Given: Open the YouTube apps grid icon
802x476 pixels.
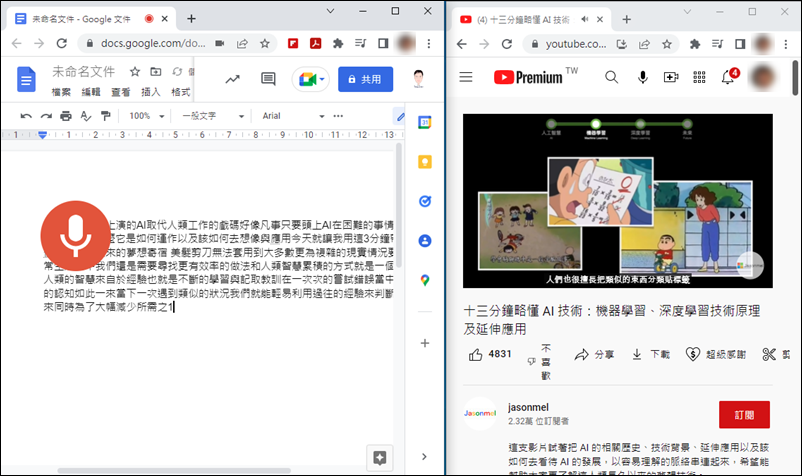Looking at the screenshot, I should [699, 77].
